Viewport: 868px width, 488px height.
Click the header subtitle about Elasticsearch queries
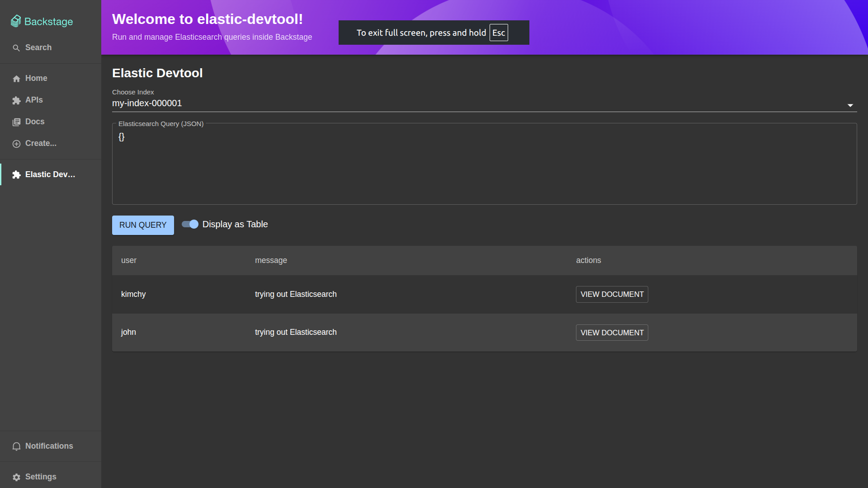click(212, 37)
